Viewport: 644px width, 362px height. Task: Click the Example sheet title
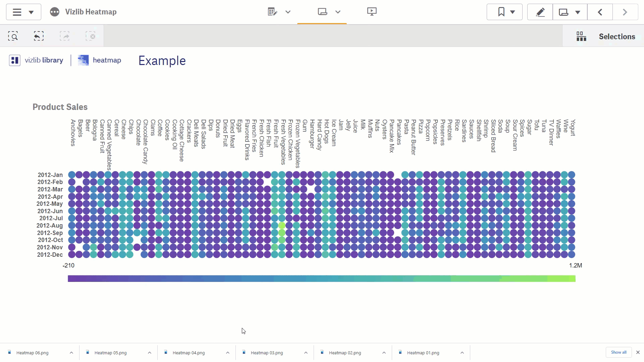[x=162, y=61]
